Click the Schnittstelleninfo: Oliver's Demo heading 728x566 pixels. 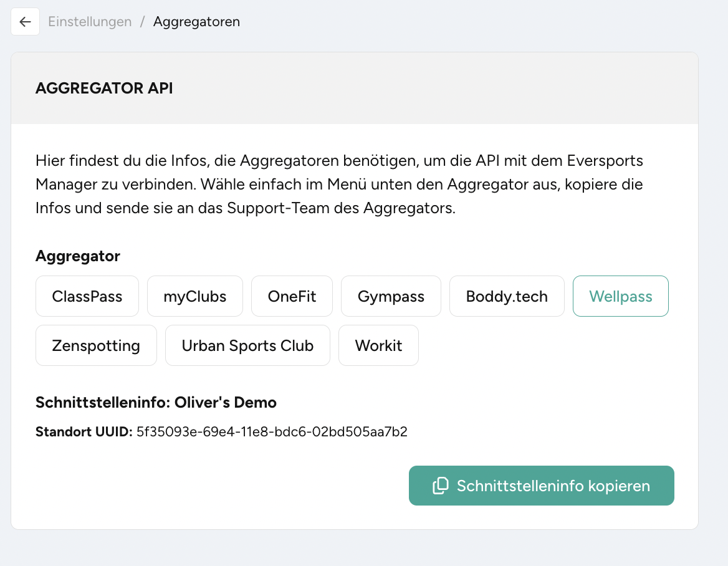tap(156, 402)
